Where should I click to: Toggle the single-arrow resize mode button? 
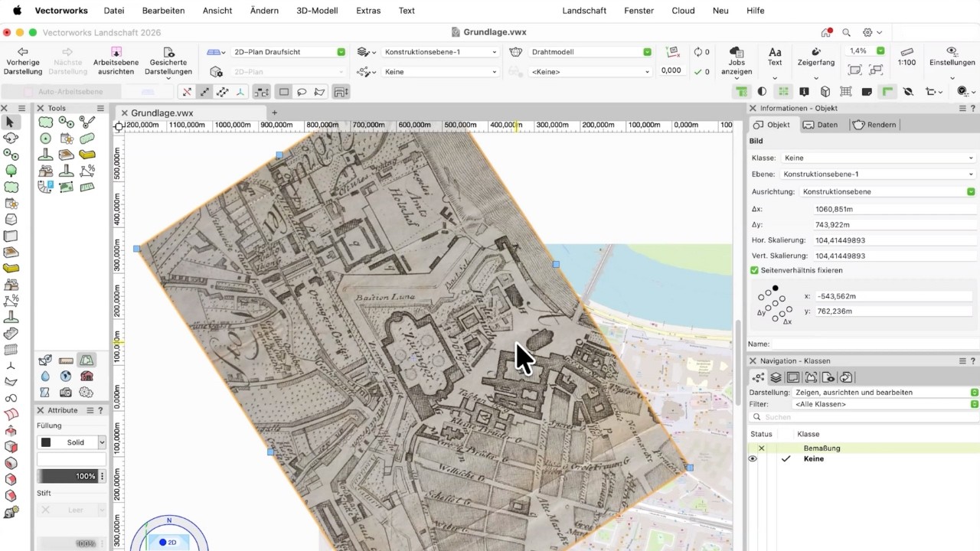click(x=204, y=92)
